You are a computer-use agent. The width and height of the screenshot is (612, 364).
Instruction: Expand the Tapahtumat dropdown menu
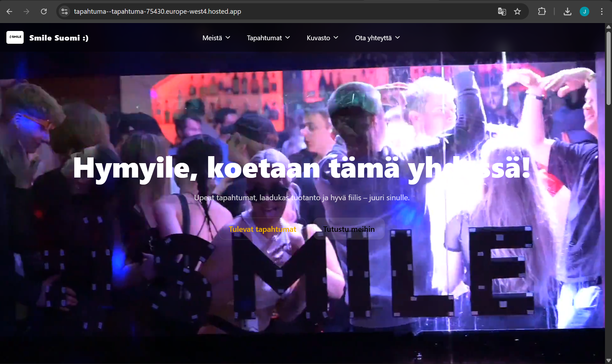pyautogui.click(x=268, y=38)
